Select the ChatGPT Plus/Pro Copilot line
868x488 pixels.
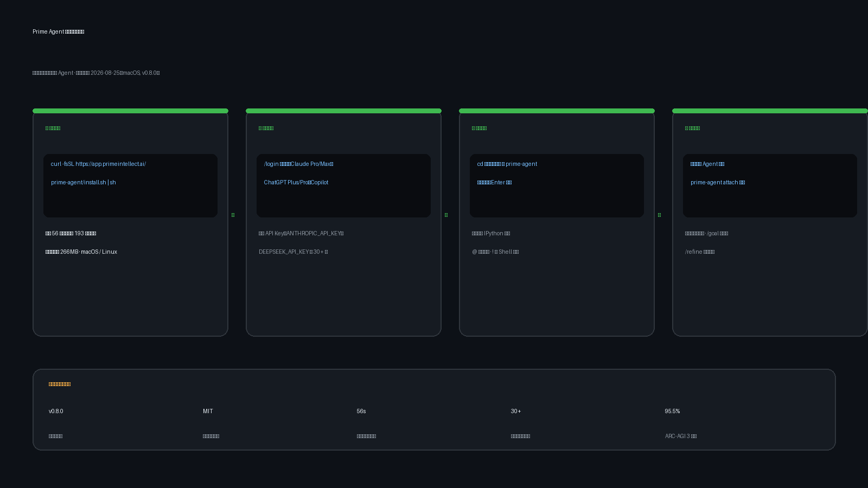click(296, 182)
